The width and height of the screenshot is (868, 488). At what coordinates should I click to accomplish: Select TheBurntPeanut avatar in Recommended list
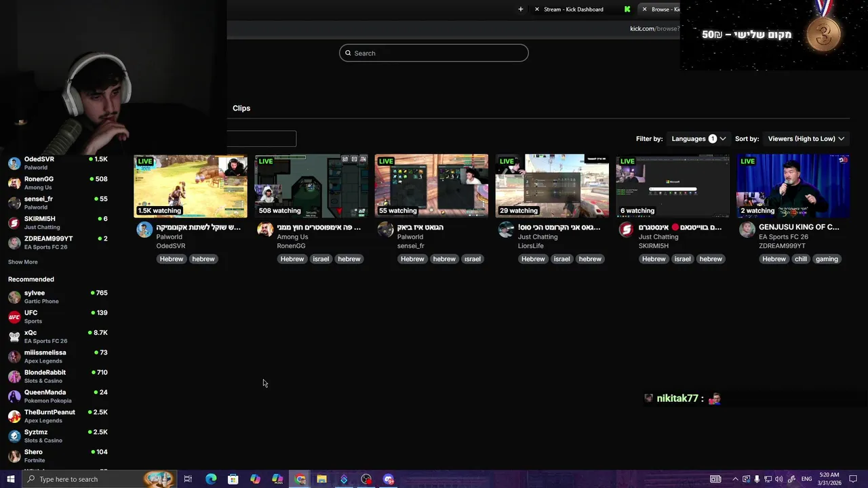[14, 416]
